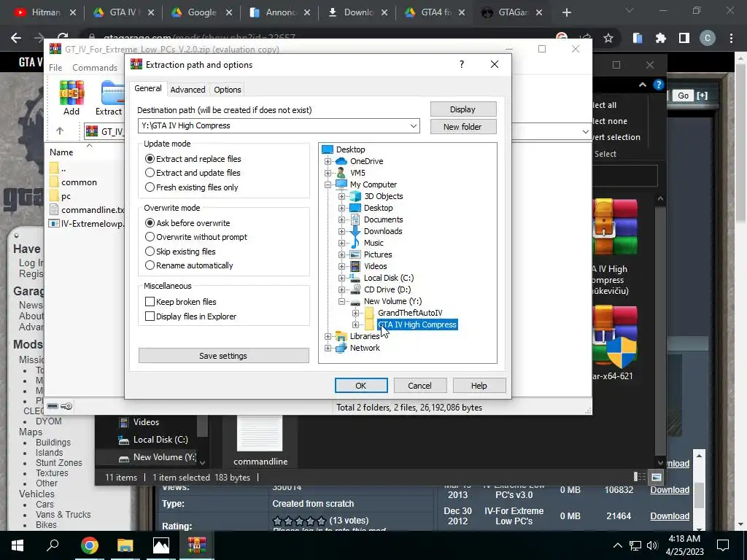The width and height of the screenshot is (747, 560).
Task: Collapse the New Volume (Y:) node
Action: click(341, 301)
